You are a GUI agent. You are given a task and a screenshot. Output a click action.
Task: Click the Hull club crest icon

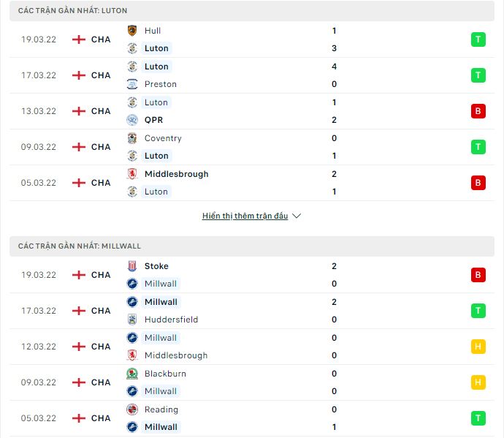132,31
